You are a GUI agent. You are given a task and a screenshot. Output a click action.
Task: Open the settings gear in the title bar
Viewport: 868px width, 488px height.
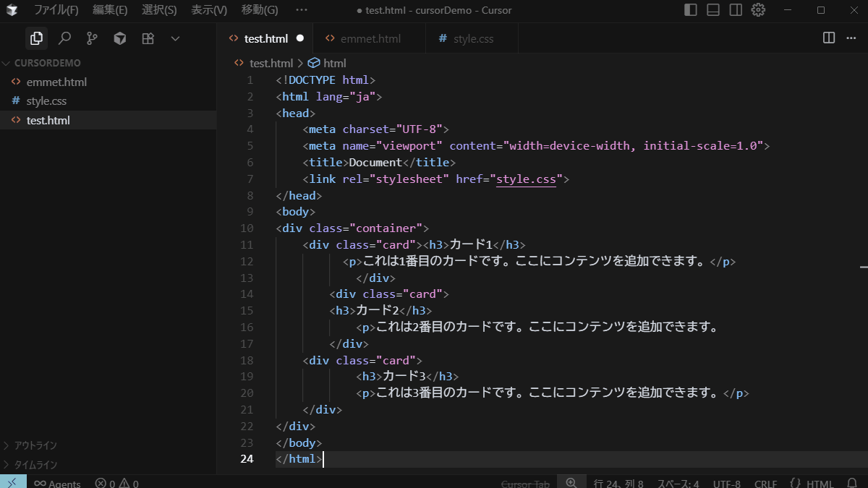(x=758, y=10)
